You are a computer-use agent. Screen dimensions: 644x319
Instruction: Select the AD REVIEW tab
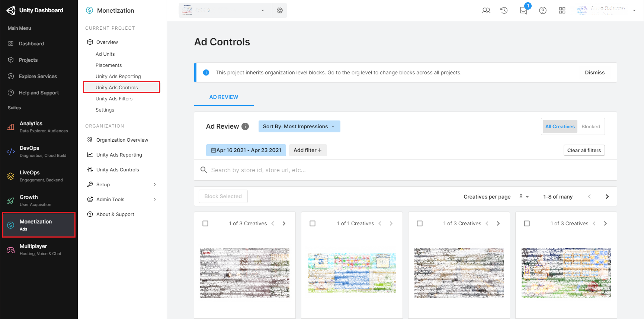(x=224, y=97)
